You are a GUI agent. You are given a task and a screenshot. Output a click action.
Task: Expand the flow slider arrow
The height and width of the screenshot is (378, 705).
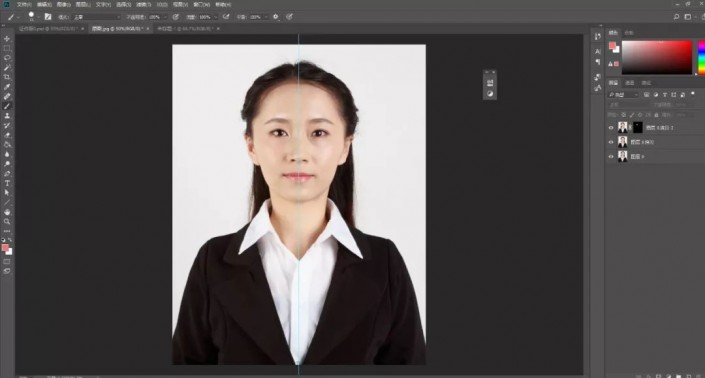coord(216,17)
